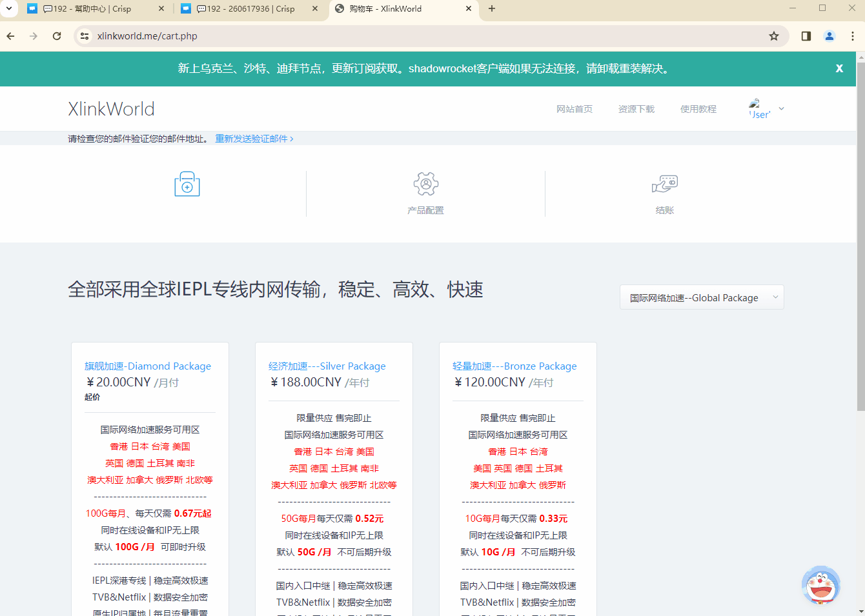Open Chrome profile avatar
This screenshot has width=865, height=616.
click(x=829, y=36)
